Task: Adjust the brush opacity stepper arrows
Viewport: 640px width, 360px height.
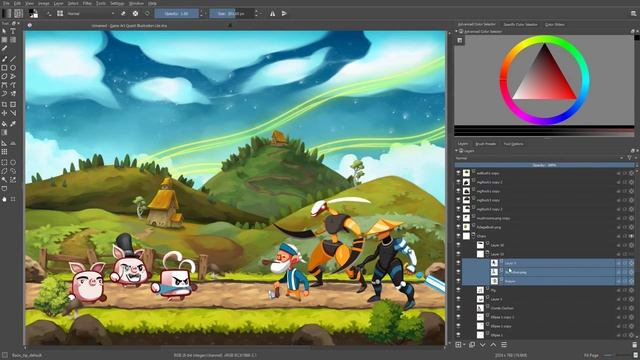Action: [201, 13]
